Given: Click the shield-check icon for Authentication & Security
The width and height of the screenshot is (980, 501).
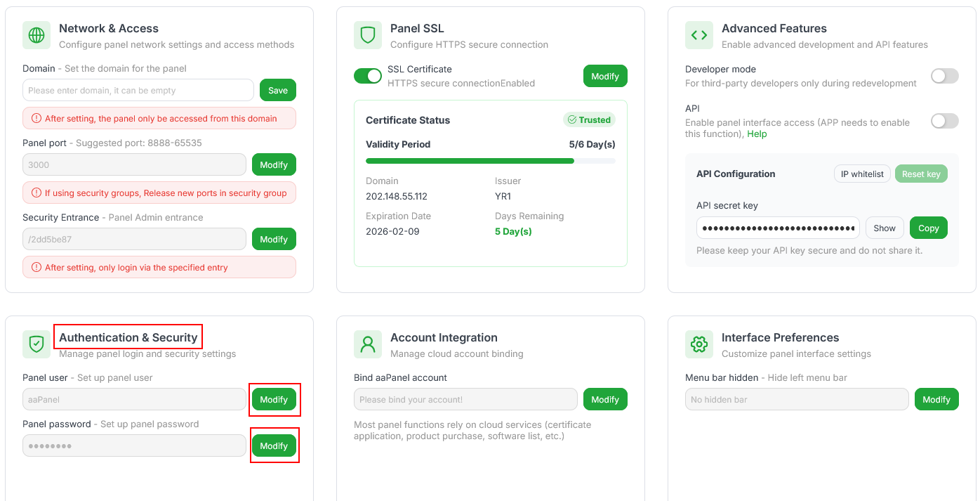Looking at the screenshot, I should tap(37, 344).
